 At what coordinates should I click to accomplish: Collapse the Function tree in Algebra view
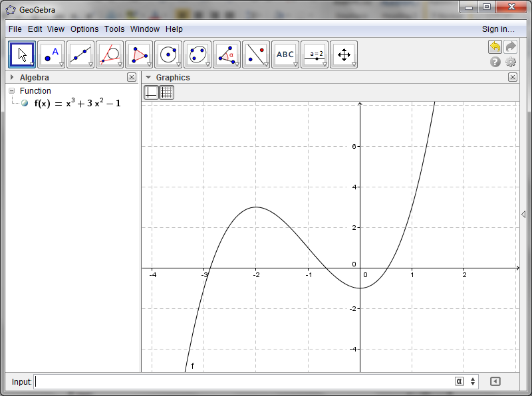[x=12, y=91]
